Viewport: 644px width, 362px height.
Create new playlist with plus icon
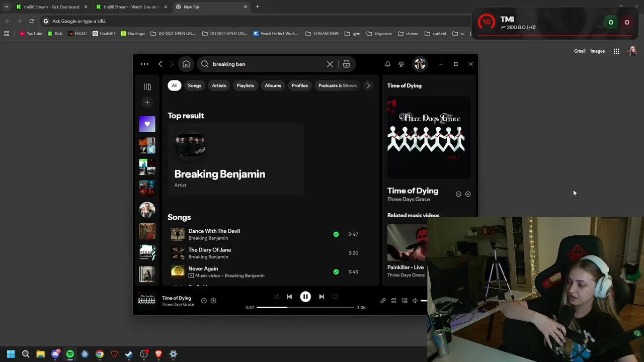pyautogui.click(x=147, y=102)
